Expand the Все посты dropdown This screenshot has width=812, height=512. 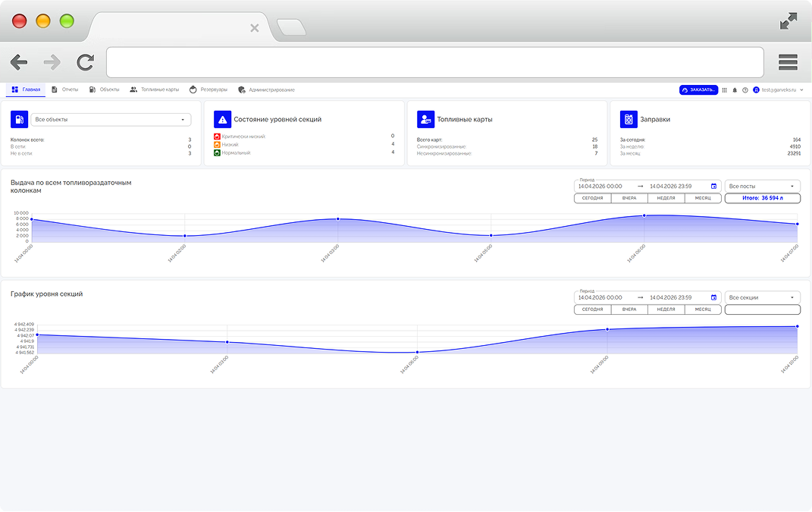[x=762, y=186]
